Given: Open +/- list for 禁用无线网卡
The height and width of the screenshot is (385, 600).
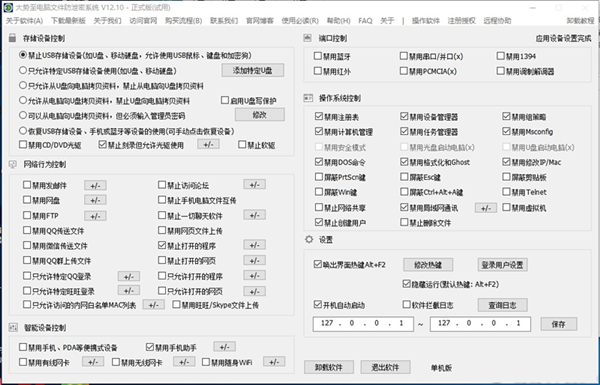Looking at the screenshot, I should click(184, 362).
